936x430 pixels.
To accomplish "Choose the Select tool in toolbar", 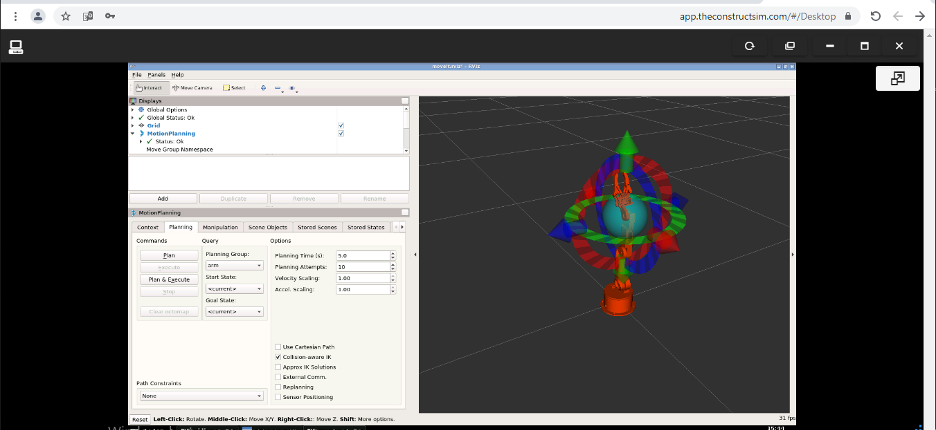I will 234,88.
